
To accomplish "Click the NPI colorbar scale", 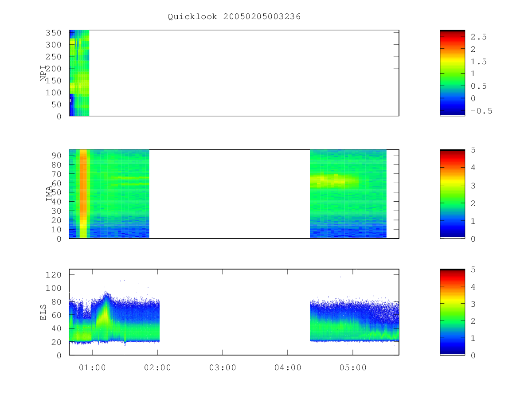I will [452, 73].
